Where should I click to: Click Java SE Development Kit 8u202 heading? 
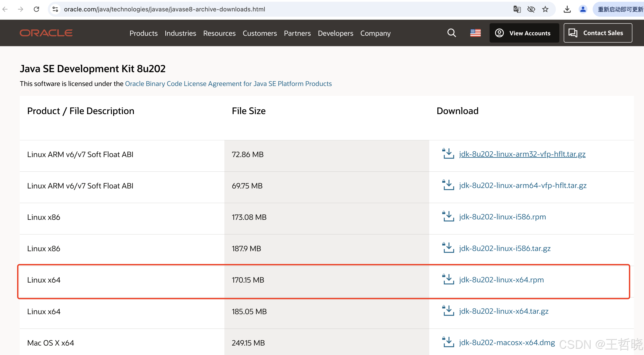point(93,69)
